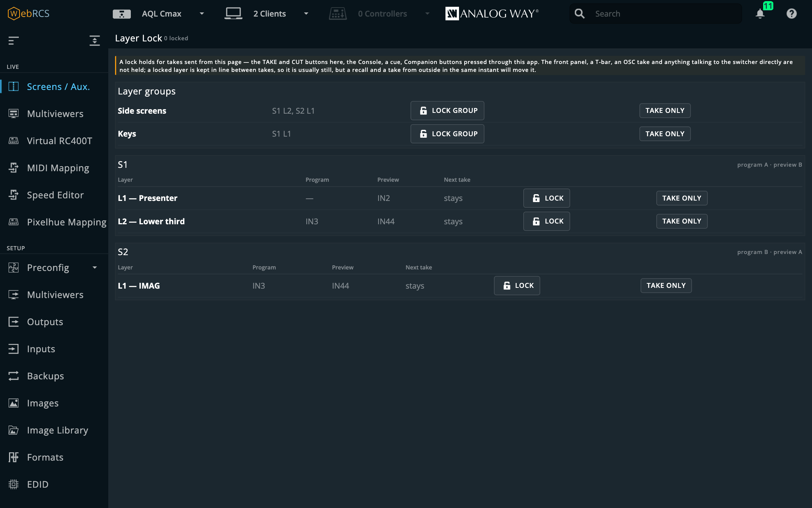Expand the Preconfig submenu arrow
812x508 pixels.
94,268
